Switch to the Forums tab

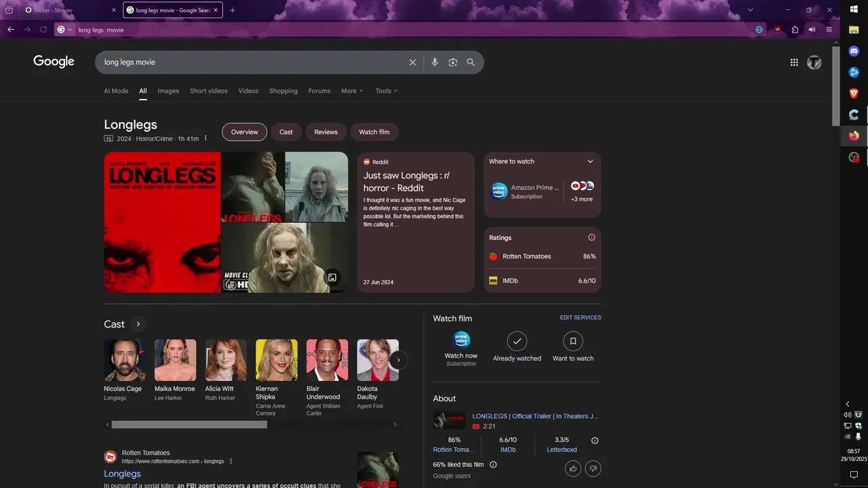tap(319, 91)
